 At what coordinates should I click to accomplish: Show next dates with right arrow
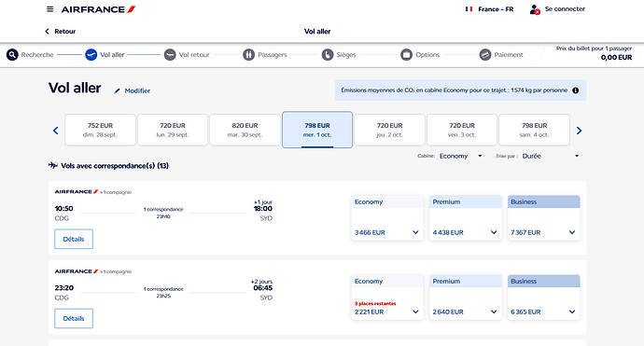579,131
